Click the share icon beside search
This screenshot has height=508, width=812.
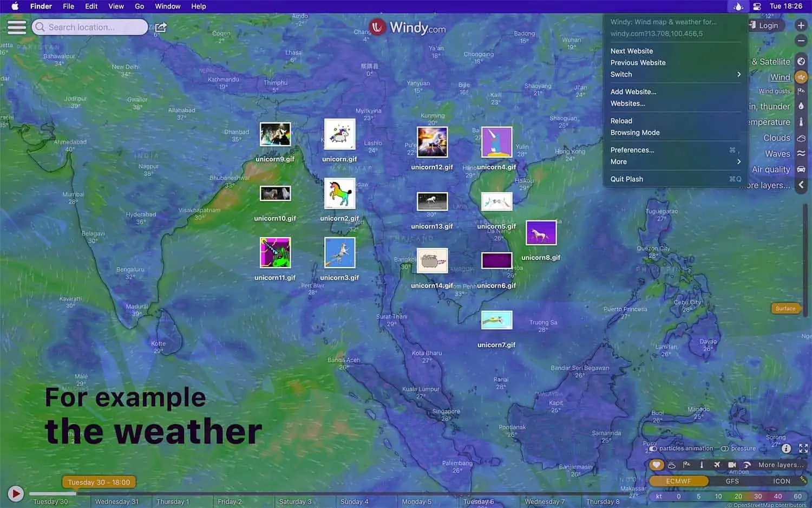[161, 28]
